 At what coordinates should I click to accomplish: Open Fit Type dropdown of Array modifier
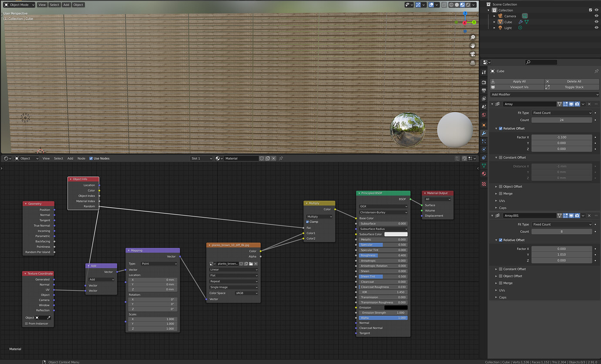coord(562,113)
